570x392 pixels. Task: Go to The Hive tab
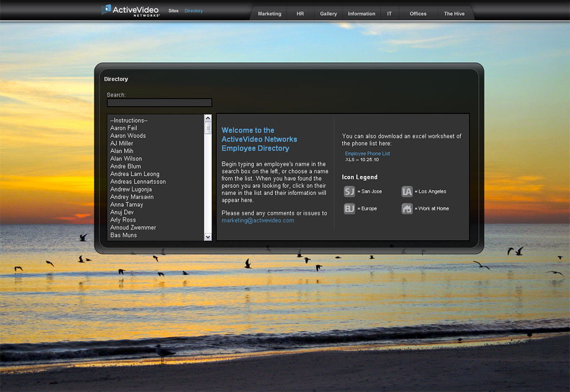click(x=454, y=13)
